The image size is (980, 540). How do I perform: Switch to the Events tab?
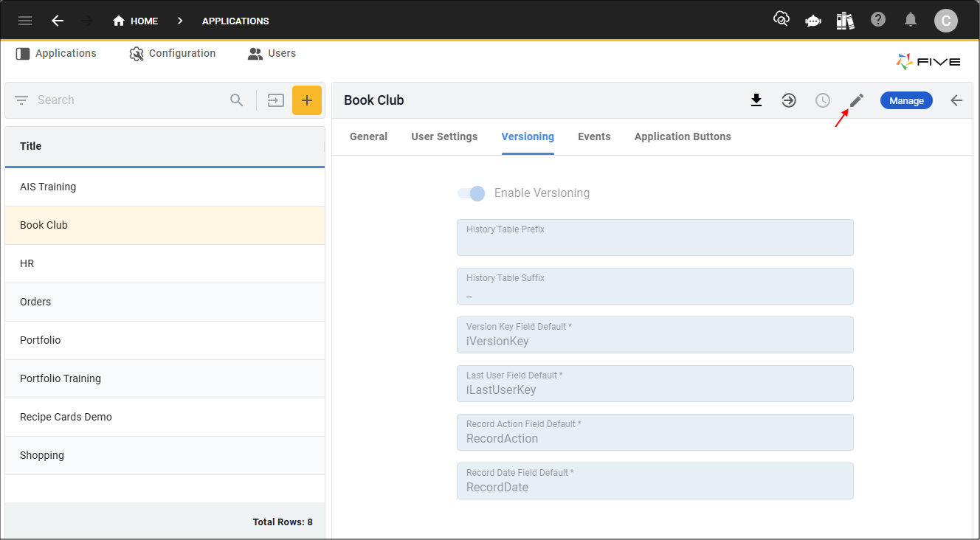point(594,136)
